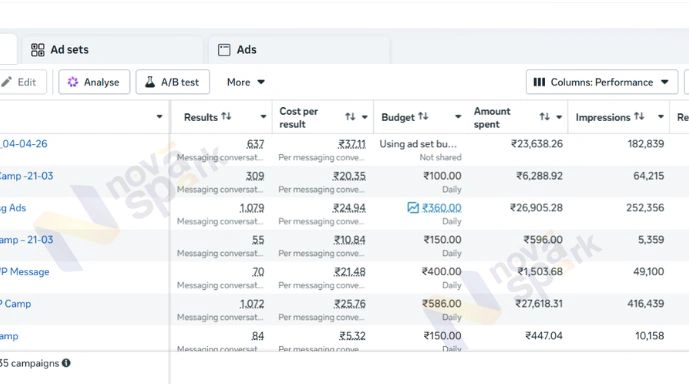
Task: Open campaign Camp -21-03
Action: click(26, 176)
